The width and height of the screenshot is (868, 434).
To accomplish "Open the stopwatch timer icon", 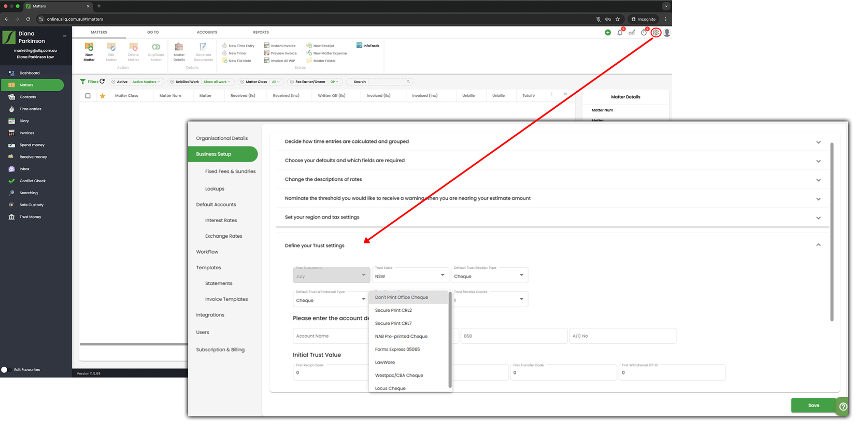I will tap(644, 33).
